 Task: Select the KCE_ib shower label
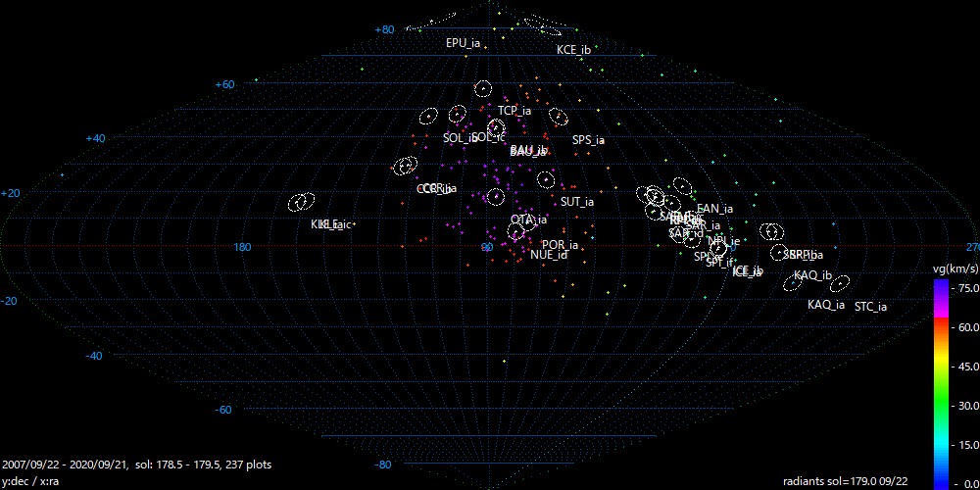pos(573,49)
